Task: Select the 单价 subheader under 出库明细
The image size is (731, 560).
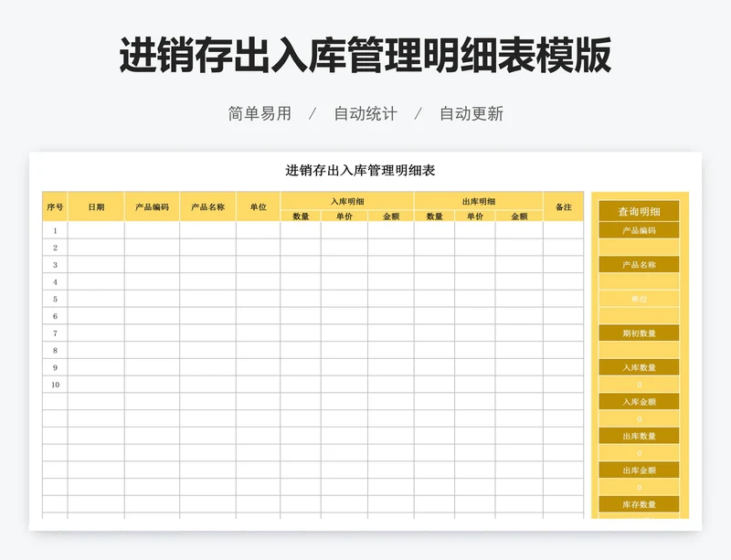Action: (x=475, y=216)
